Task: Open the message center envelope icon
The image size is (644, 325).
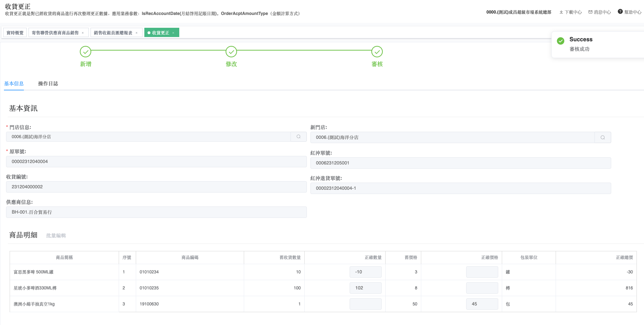Action: (x=590, y=12)
